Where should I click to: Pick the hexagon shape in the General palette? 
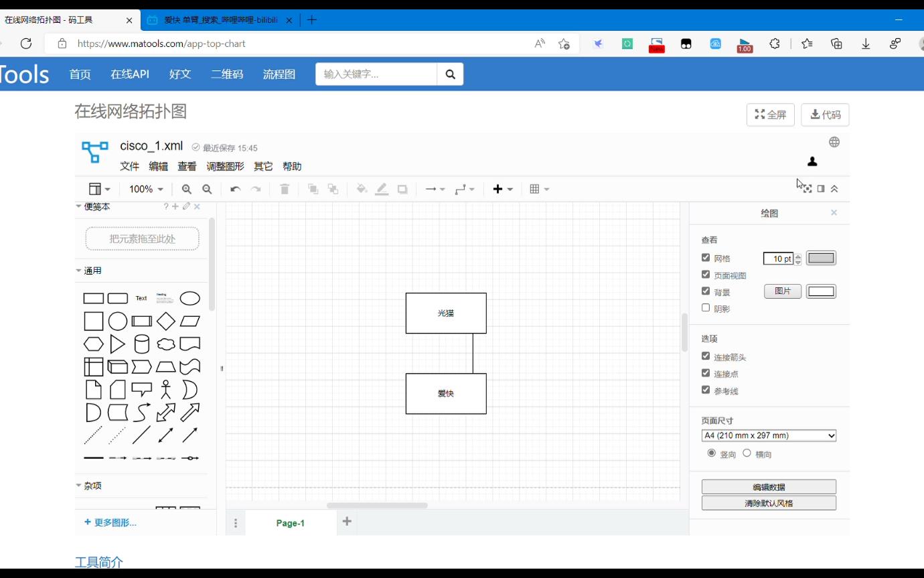(94, 344)
